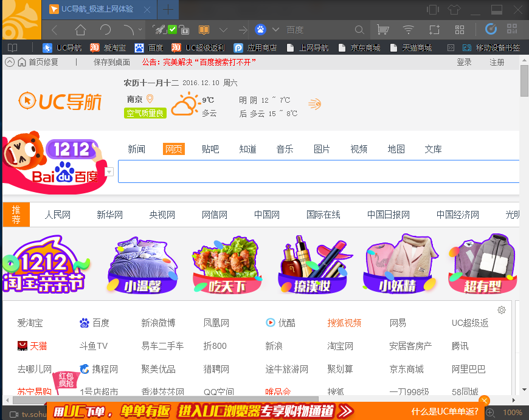Viewport: 529px width, 420px height.
Task: Click the 注册 link
Action: (x=497, y=62)
